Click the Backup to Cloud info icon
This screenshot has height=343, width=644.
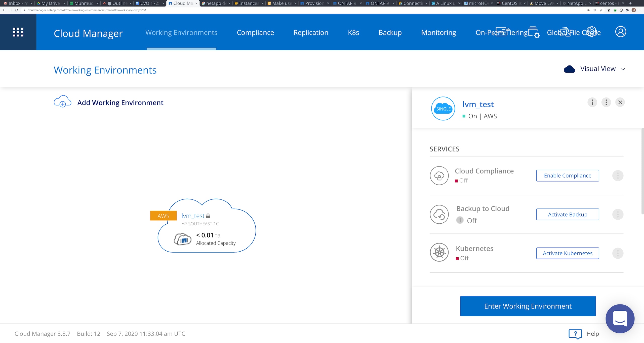(460, 220)
